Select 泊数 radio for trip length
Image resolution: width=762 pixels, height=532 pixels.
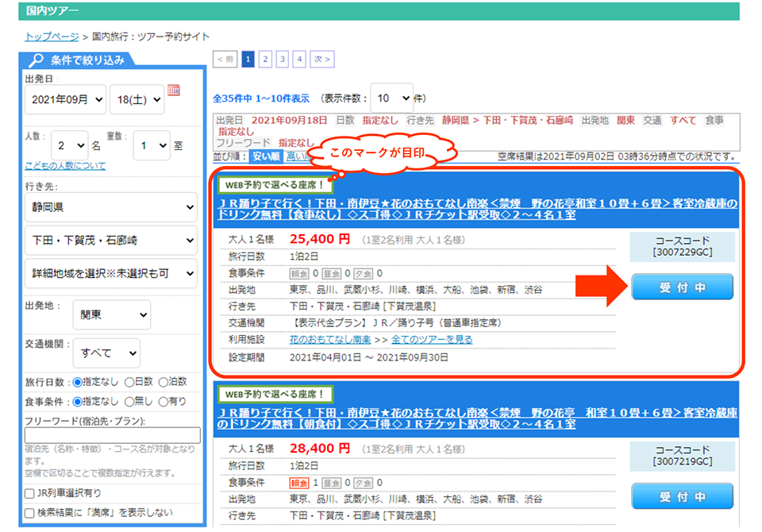coord(163,382)
